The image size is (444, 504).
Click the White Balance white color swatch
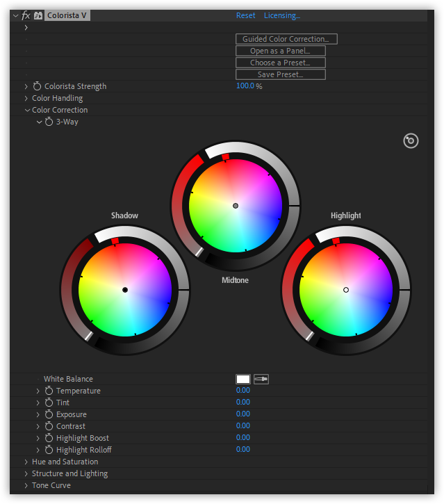(x=243, y=380)
